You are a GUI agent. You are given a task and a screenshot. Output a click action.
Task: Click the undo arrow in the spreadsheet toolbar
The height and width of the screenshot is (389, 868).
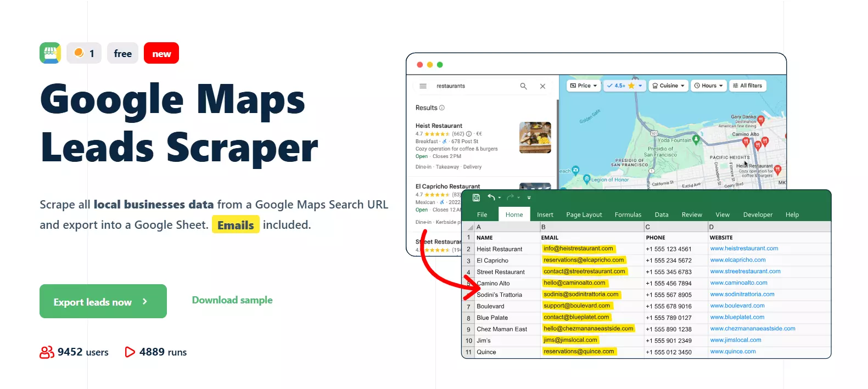(491, 198)
